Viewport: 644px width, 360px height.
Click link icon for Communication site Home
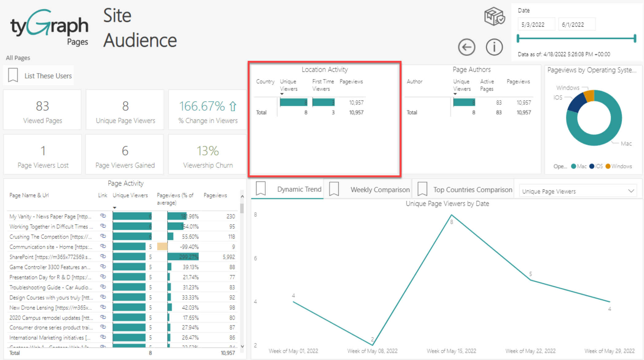coord(103,246)
